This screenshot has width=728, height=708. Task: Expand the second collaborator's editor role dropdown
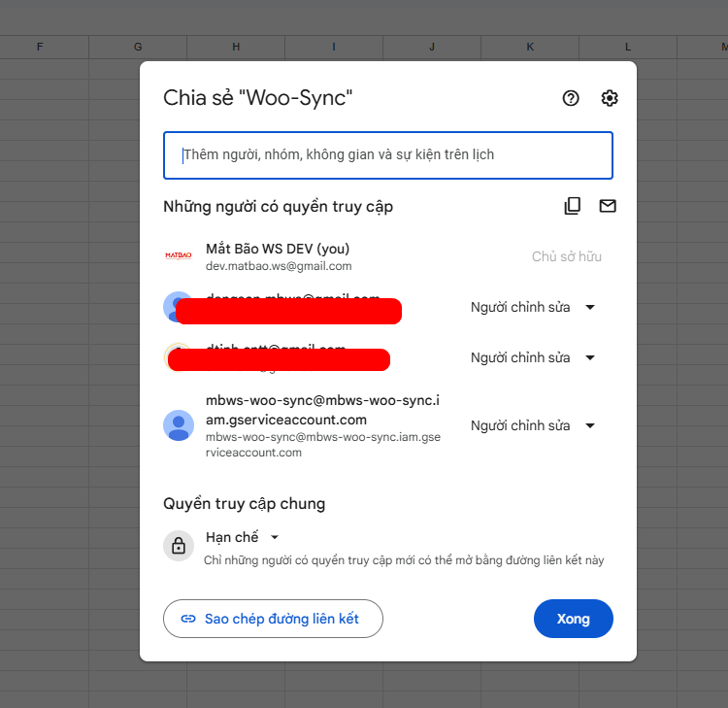tap(533, 357)
